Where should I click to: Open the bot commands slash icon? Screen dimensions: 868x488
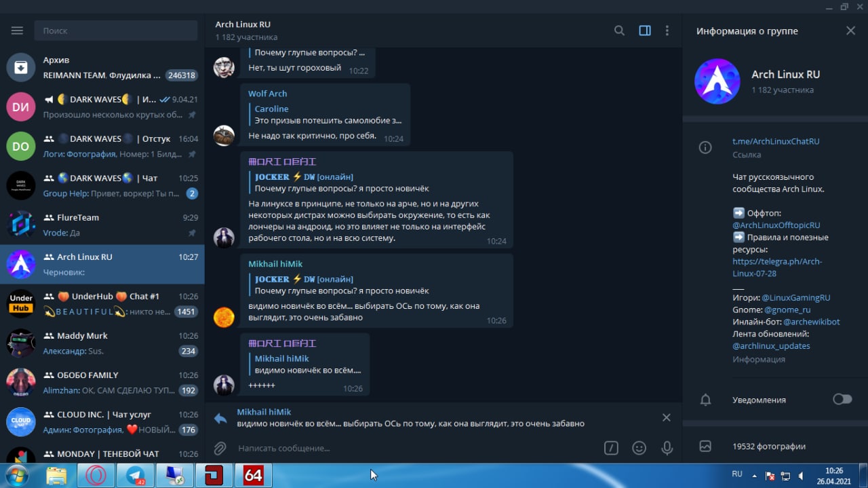(611, 448)
